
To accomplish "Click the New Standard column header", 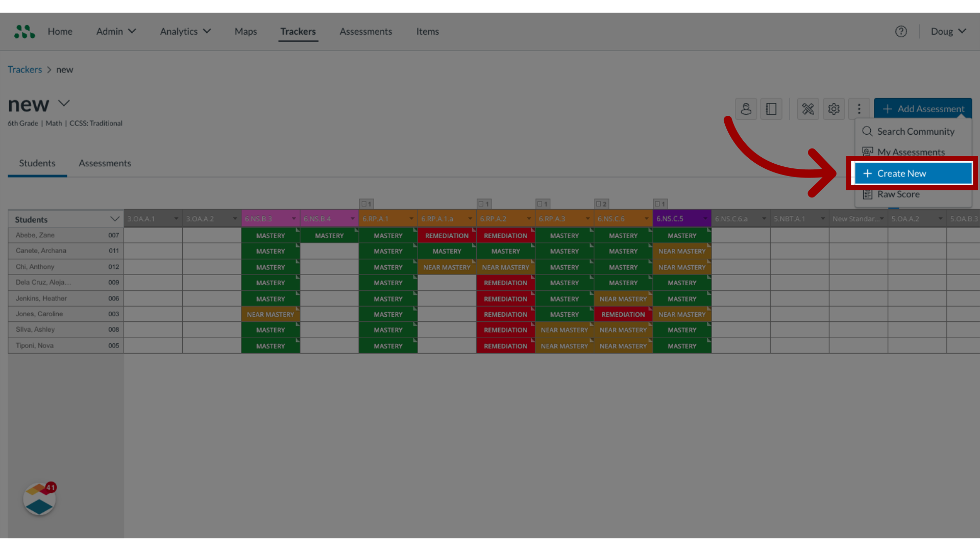I will click(858, 219).
